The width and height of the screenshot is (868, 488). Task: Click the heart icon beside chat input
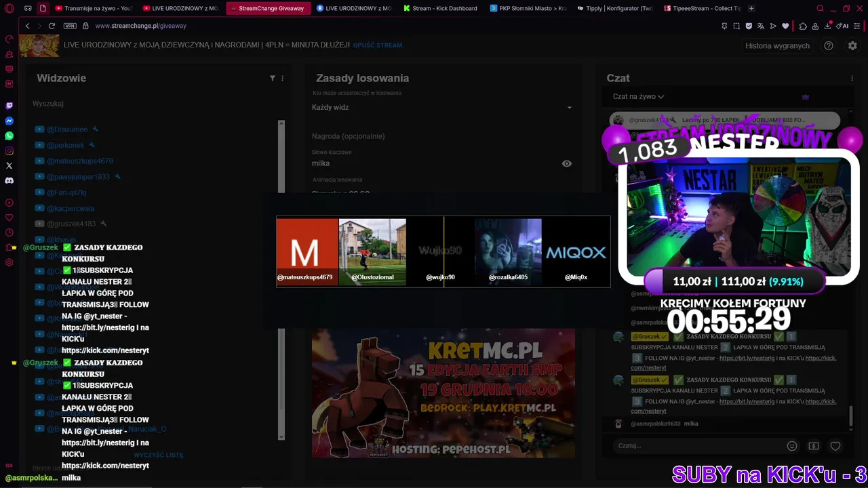coord(835,446)
